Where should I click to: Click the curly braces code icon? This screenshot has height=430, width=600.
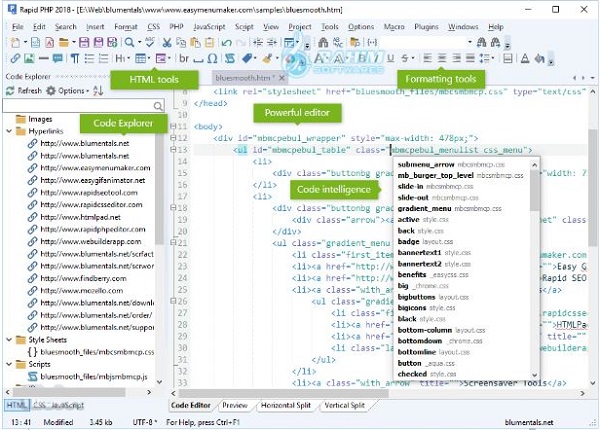pyautogui.click(x=372, y=42)
